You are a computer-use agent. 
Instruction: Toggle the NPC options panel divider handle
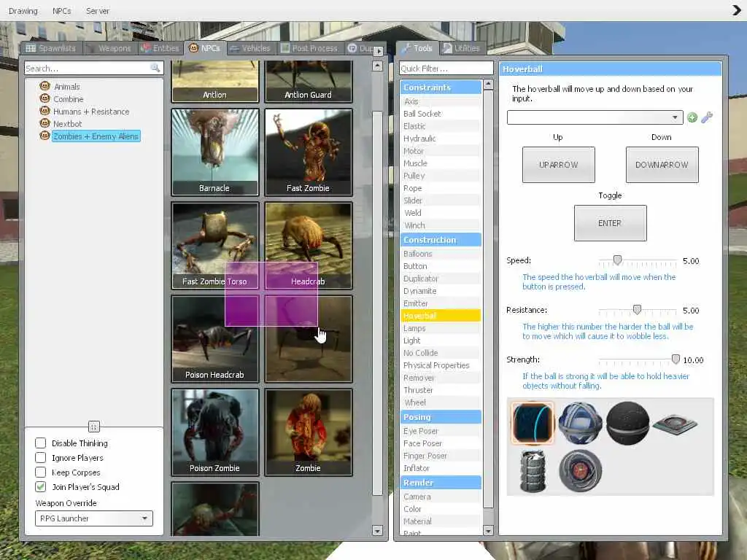coord(94,426)
